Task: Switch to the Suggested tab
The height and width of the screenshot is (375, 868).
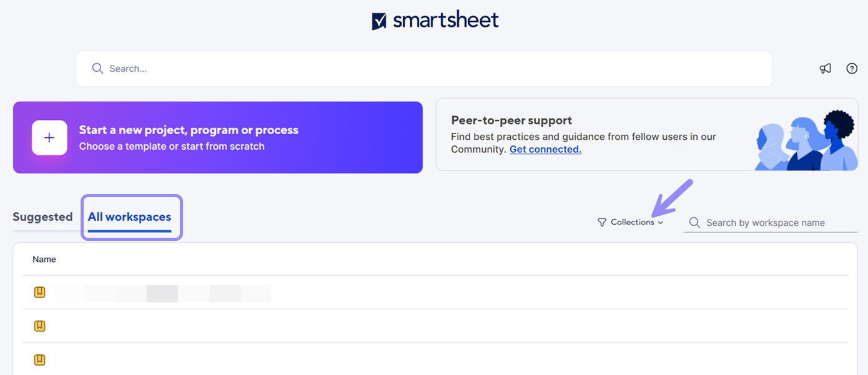Action: [42, 217]
